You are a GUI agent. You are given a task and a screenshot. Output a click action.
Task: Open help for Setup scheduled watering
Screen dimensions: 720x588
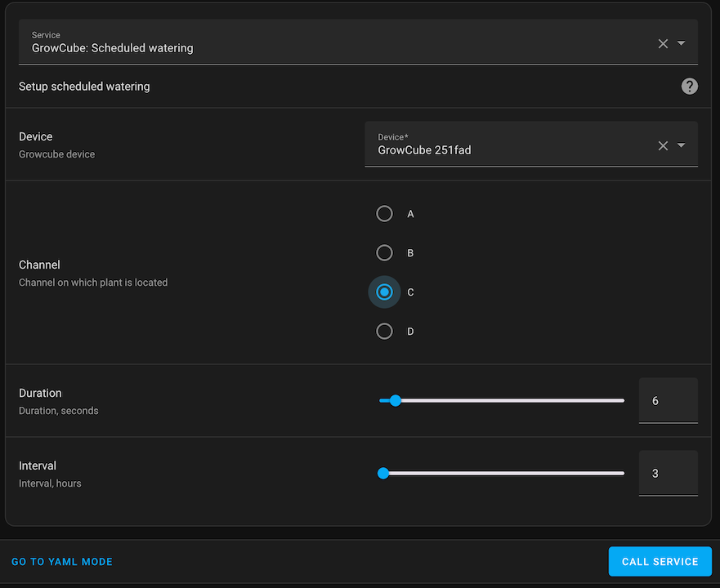(x=689, y=87)
